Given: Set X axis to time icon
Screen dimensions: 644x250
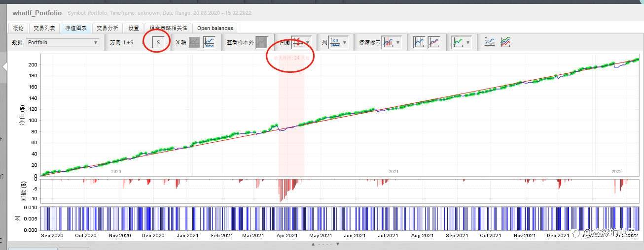Looking at the screenshot, I should [x=209, y=42].
